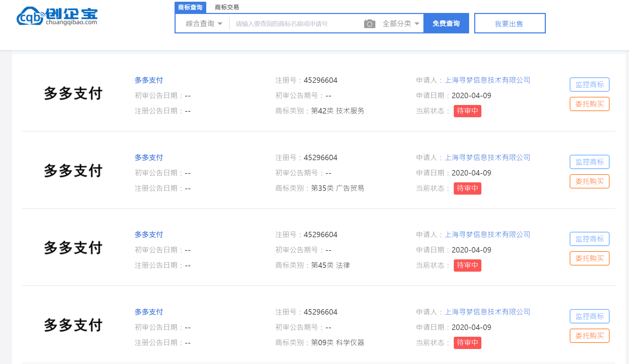Click 委托购买 for 第42类 trademark
The image size is (629, 364).
[589, 104]
